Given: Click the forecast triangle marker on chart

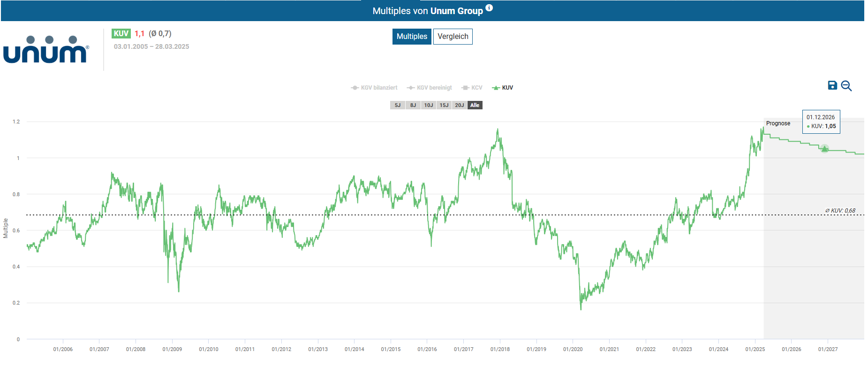Looking at the screenshot, I should click(x=824, y=149).
